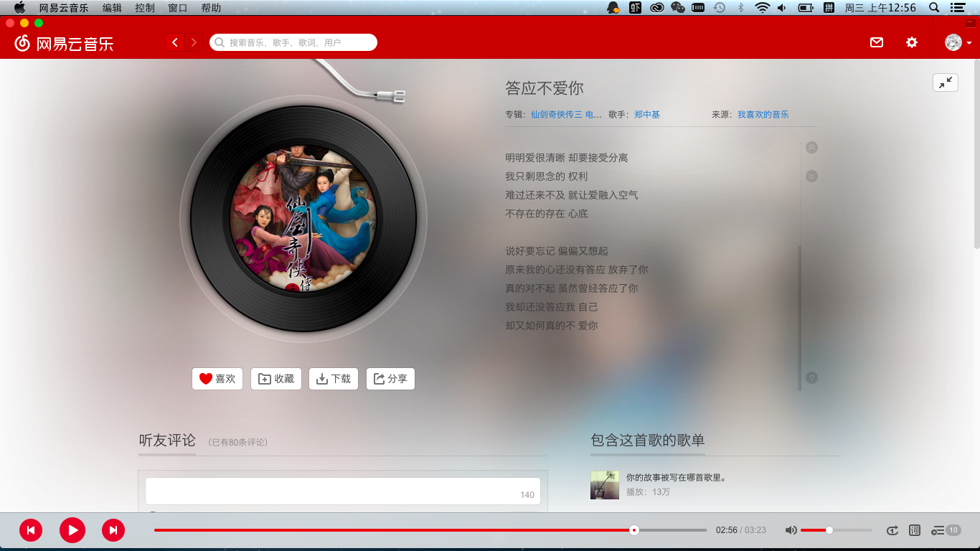Image resolution: width=980 pixels, height=551 pixels.
Task: Click the NetEase Cloud Music logo
Action: pyautogui.click(x=64, y=43)
